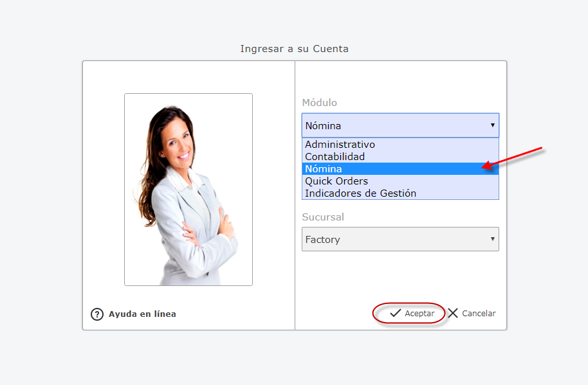The width and height of the screenshot is (588, 385).
Task: Click the Módulo field label
Action: click(319, 103)
